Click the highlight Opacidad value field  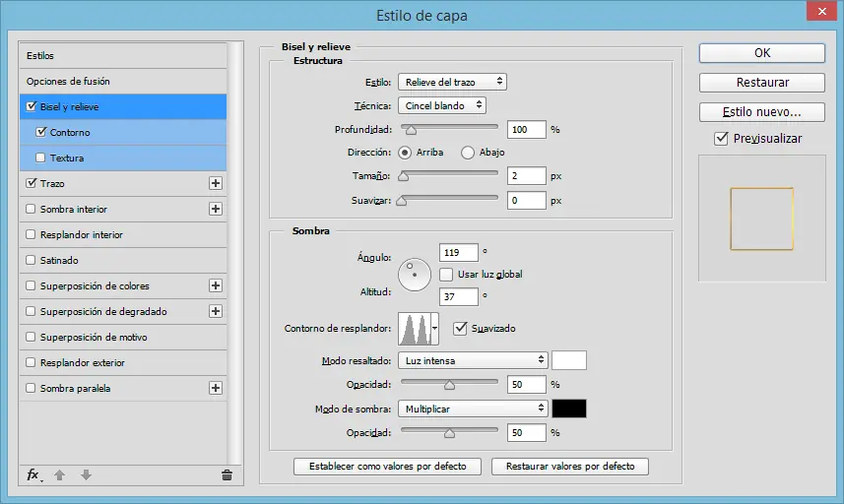click(527, 385)
